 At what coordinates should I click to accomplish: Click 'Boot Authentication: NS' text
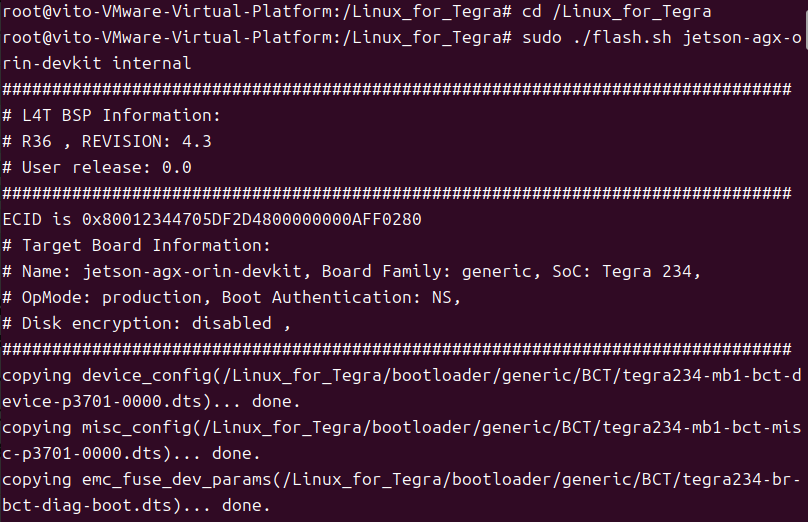point(336,297)
